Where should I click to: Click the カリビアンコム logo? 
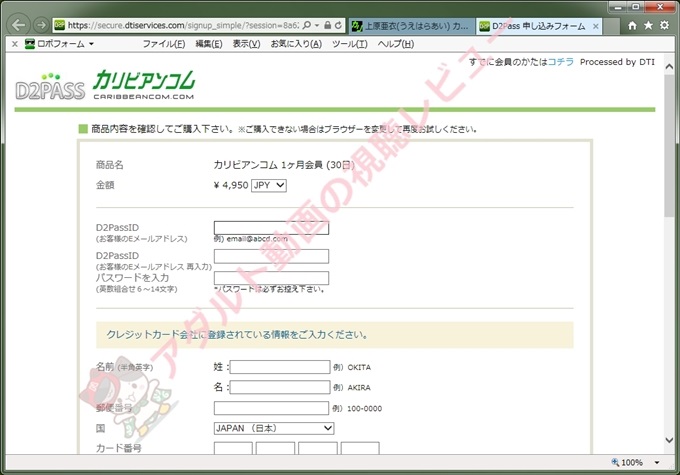coord(144,85)
